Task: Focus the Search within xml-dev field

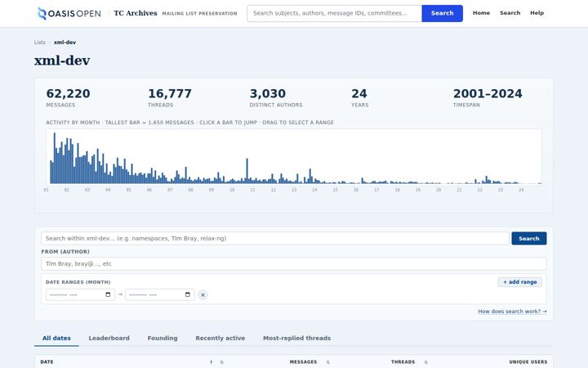Action: [275, 239]
